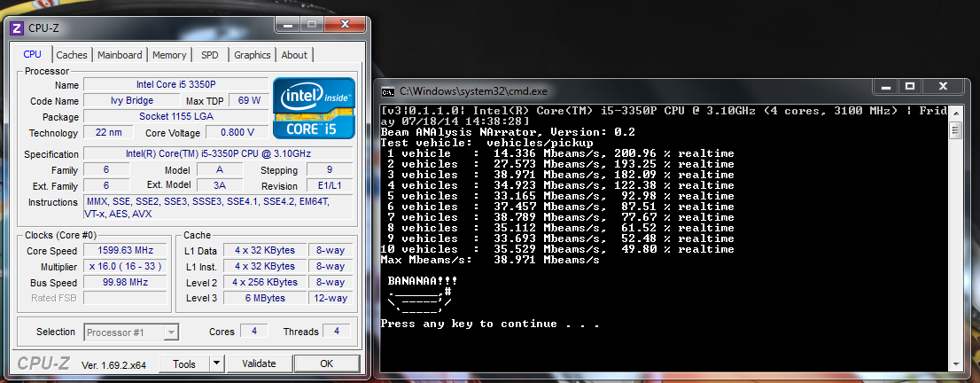This screenshot has width=980, height=383.
Task: Click the L1 Data size 4 x 32 KBytes
Action: click(265, 250)
